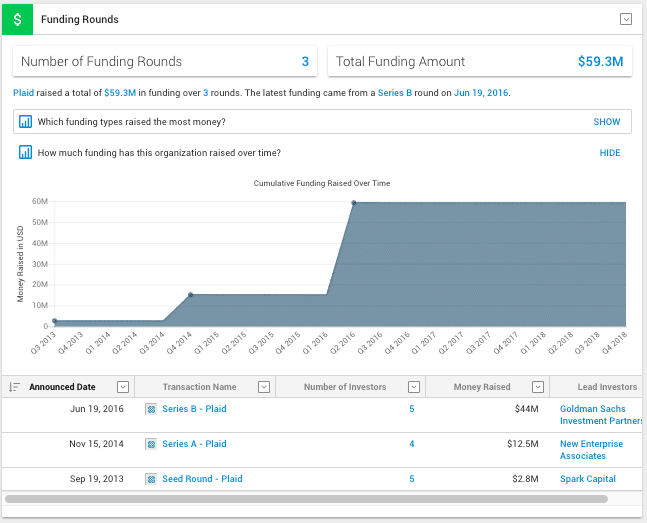This screenshot has height=523, width=647.
Task: Click the Announced Date column header
Action: click(62, 387)
